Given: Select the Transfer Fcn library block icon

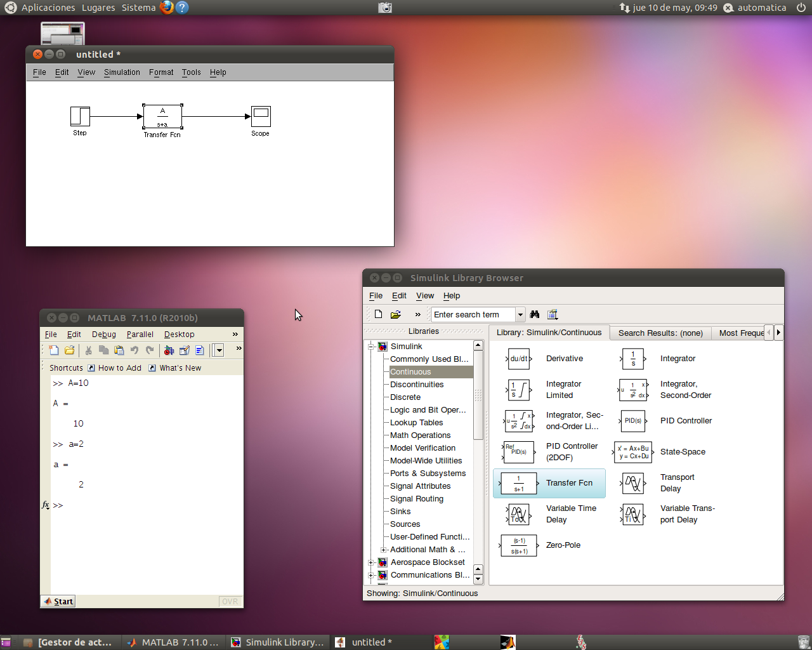Looking at the screenshot, I should 519,483.
